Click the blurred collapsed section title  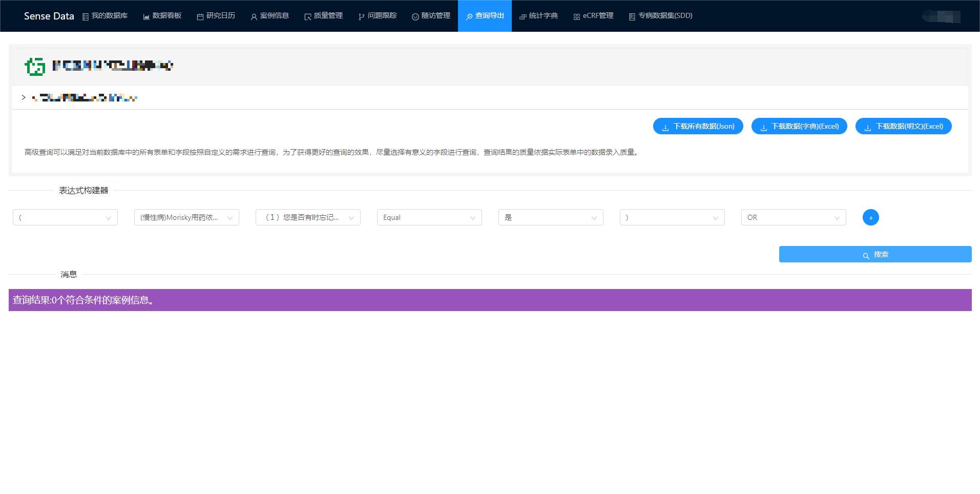point(85,97)
